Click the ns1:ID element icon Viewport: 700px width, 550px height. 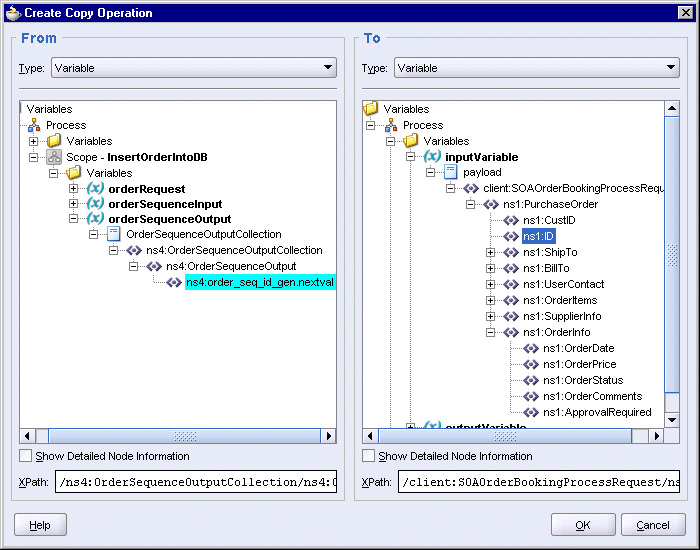click(x=511, y=236)
